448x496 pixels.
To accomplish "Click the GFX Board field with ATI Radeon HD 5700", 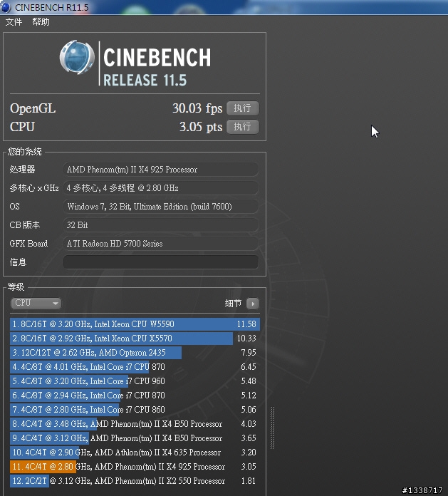I will (x=160, y=244).
